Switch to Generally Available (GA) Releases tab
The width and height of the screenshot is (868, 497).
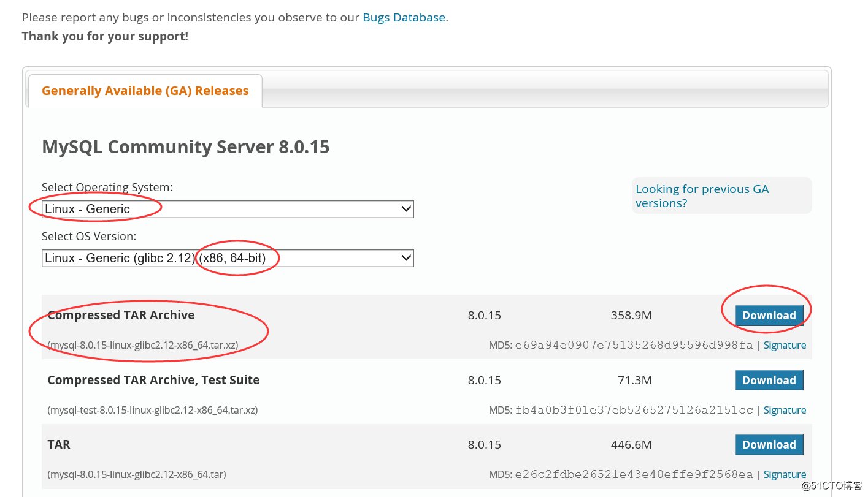pyautogui.click(x=145, y=91)
